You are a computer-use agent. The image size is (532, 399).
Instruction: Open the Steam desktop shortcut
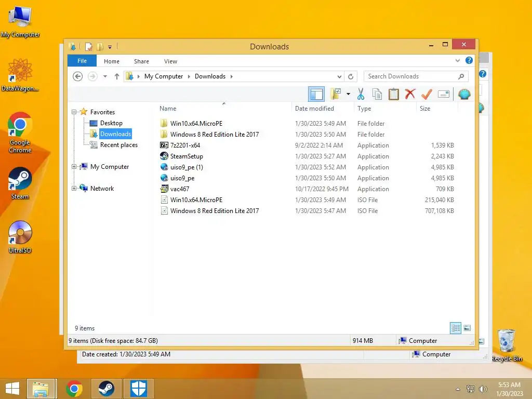[x=20, y=183]
